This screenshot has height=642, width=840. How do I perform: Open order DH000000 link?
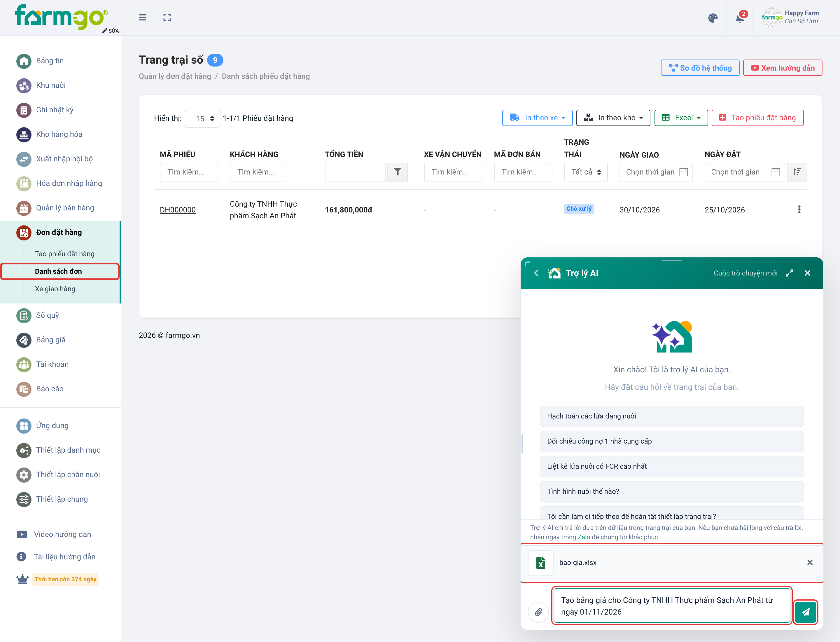(x=178, y=210)
